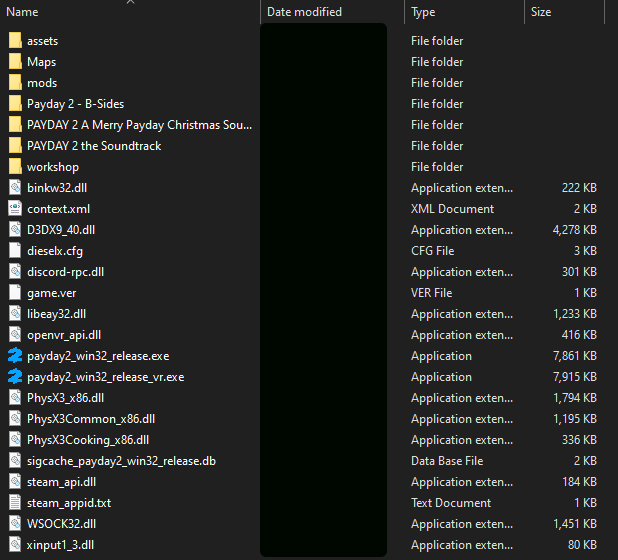Viewport: 618px width, 560px height.
Task: Select the WSOCK32.dll file name
Action: click(61, 524)
